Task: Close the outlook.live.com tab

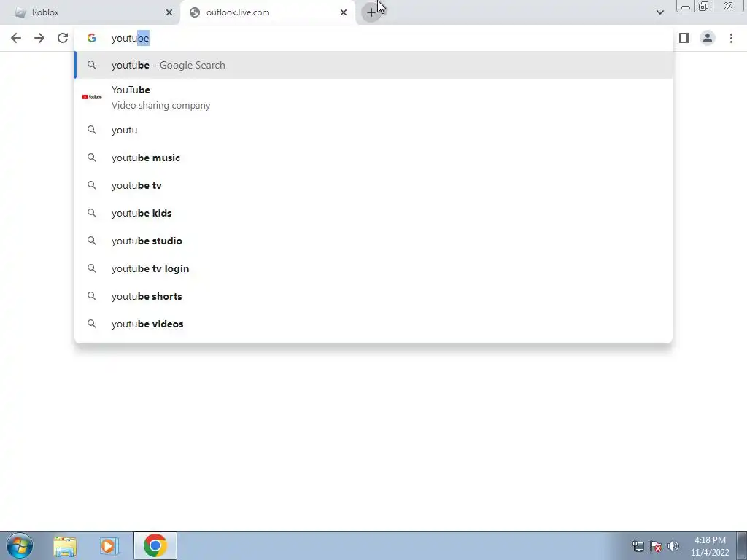Action: [x=344, y=12]
